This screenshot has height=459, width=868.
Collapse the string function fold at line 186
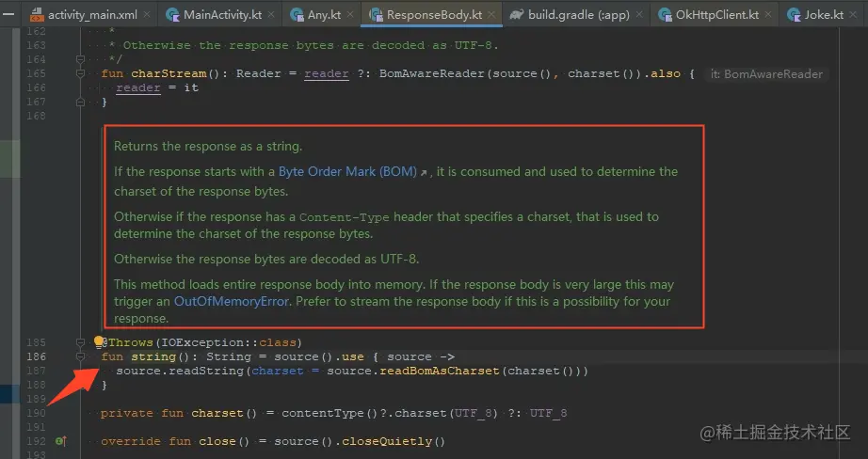point(80,357)
